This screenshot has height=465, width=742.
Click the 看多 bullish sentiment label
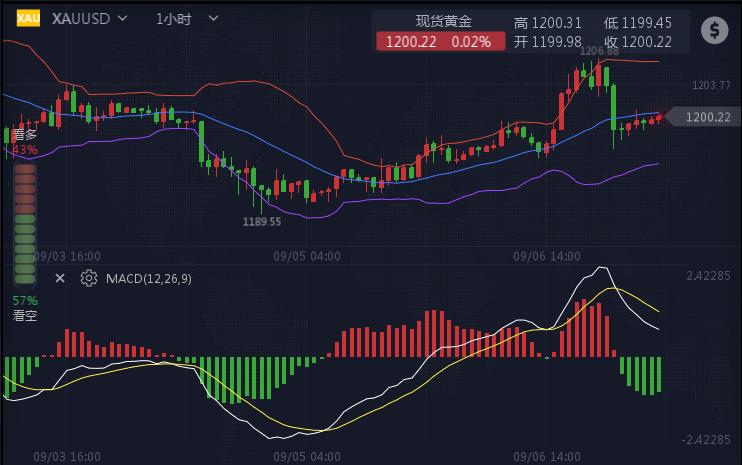25,134
